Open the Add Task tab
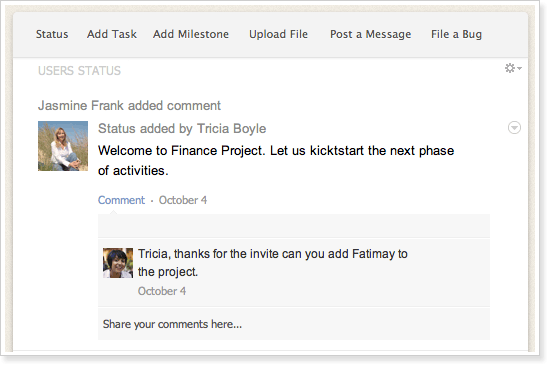The image size is (550, 367). coord(112,34)
